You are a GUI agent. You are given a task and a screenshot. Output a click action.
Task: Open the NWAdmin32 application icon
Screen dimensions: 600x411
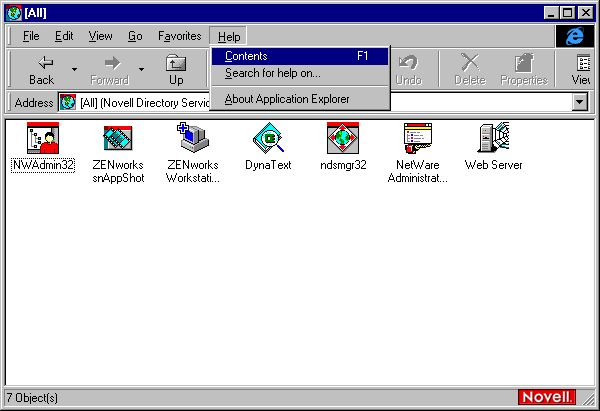click(42, 138)
